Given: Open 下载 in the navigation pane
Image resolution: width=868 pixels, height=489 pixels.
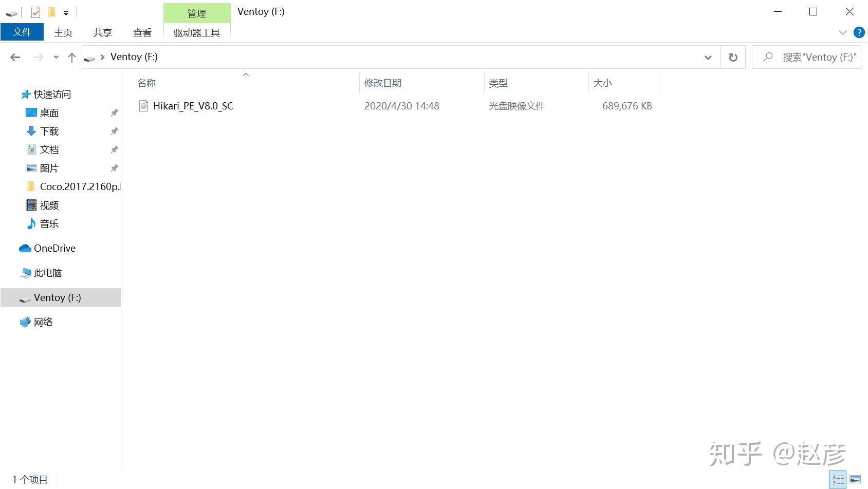Looking at the screenshot, I should click(49, 131).
